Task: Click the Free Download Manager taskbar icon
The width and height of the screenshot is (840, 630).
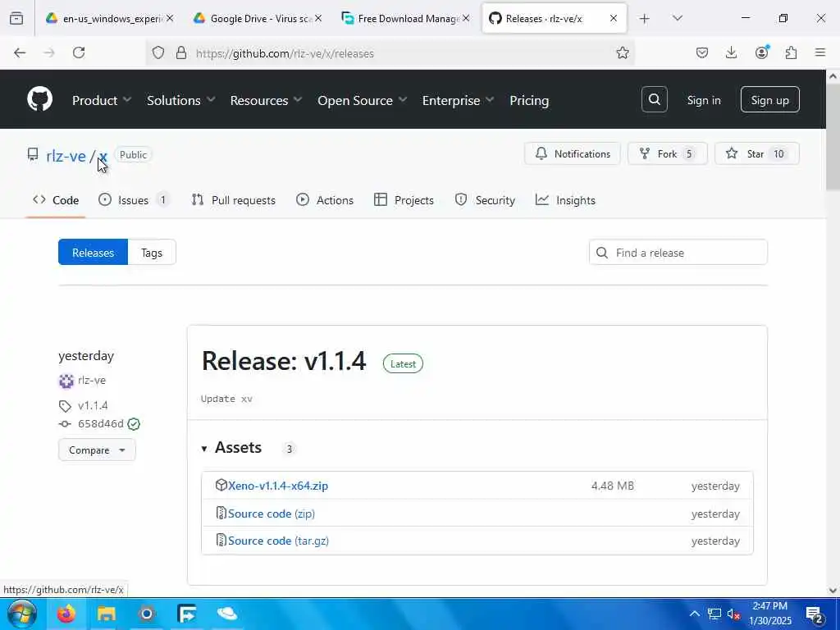Action: [187, 614]
